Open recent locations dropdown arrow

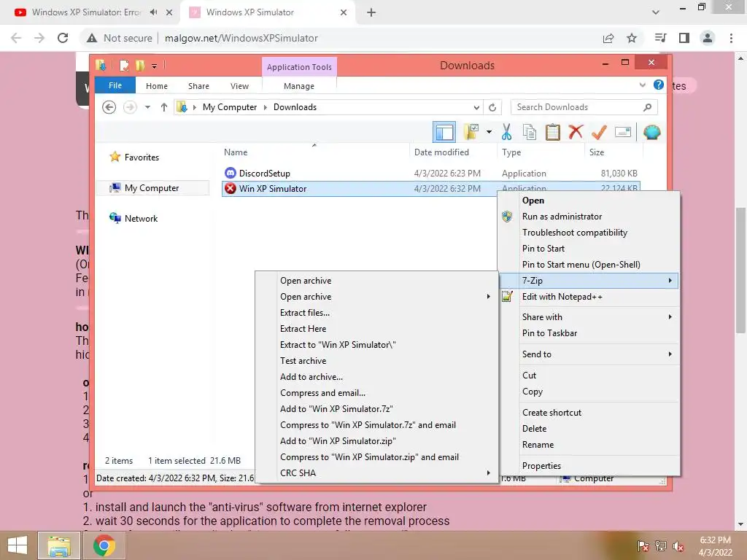[x=147, y=107]
